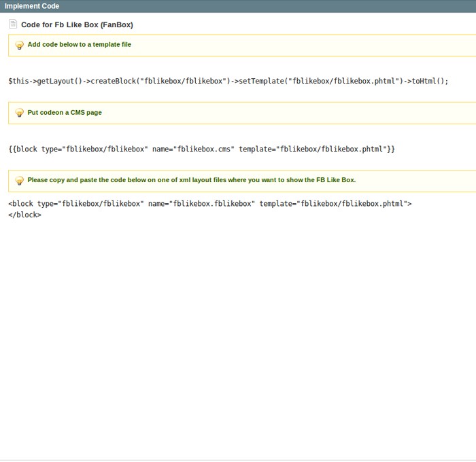Click the Code for Fb Like Box (FanBox) heading
This screenshot has height=462, width=476.
tap(77, 24)
